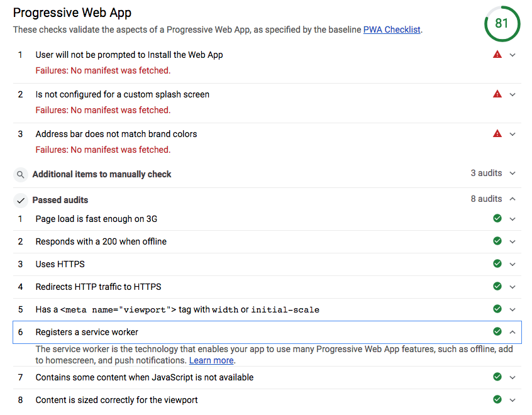This screenshot has height=415, width=532.
Task: Expand the Responds with a 200 when offline chevron
Action: 513,241
